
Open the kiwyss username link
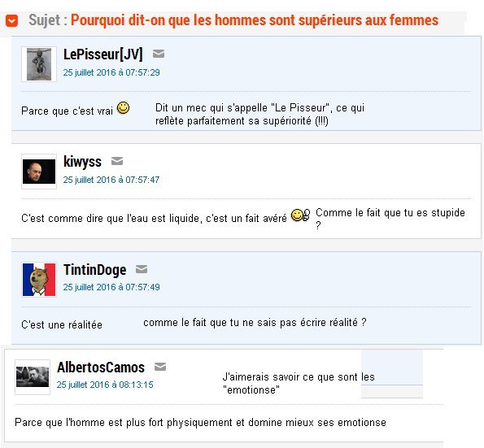pos(82,162)
